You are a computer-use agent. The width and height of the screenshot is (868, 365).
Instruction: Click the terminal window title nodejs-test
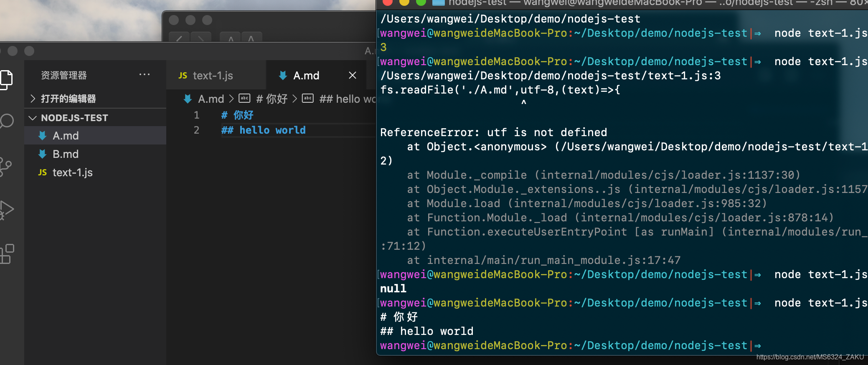click(477, 3)
